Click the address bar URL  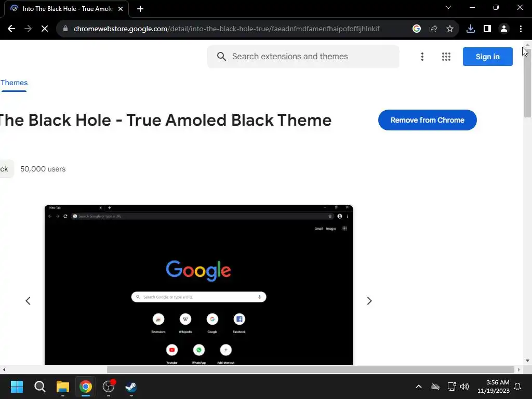227,29
